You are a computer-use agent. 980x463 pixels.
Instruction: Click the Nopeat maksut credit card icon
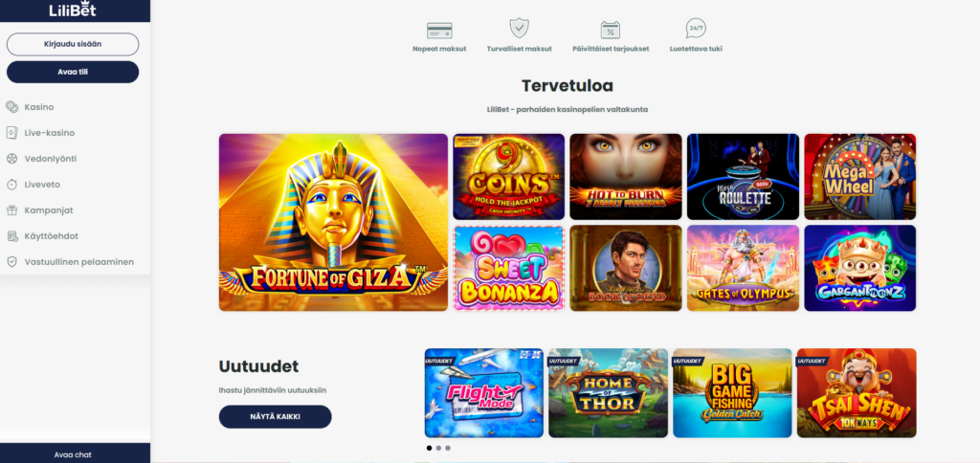[x=439, y=30]
